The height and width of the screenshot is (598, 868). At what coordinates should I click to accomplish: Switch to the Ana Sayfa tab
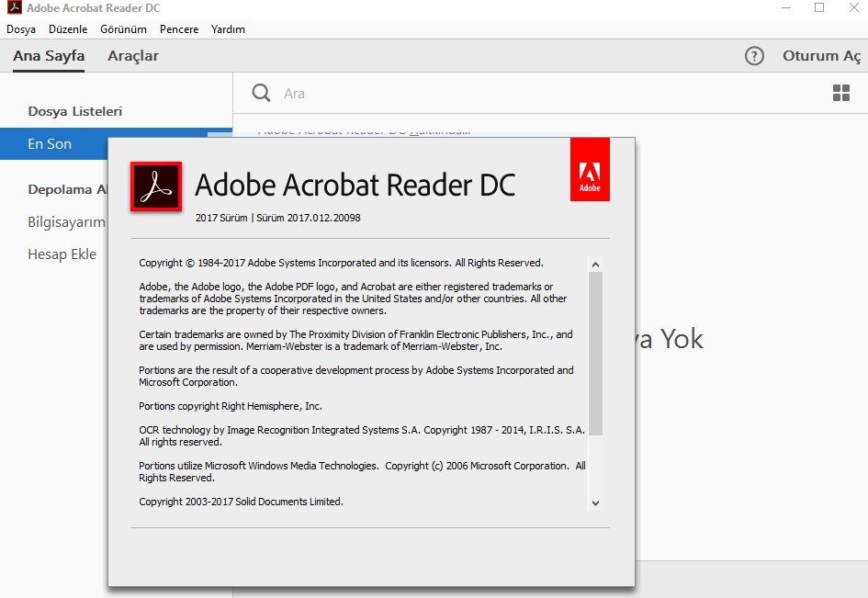pyautogui.click(x=49, y=56)
